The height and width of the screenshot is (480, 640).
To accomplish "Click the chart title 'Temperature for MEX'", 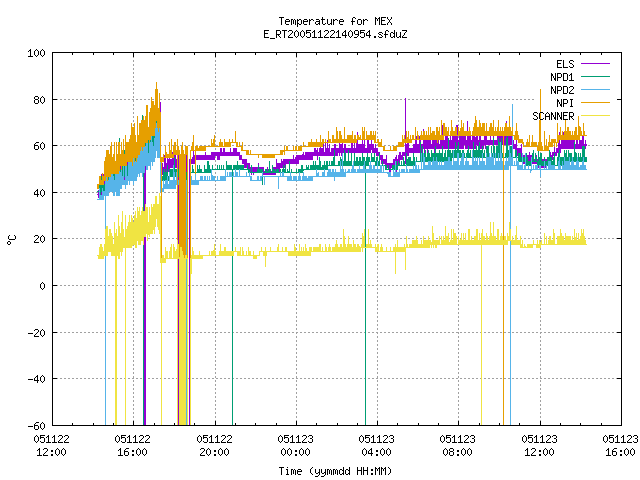I will point(335,21).
